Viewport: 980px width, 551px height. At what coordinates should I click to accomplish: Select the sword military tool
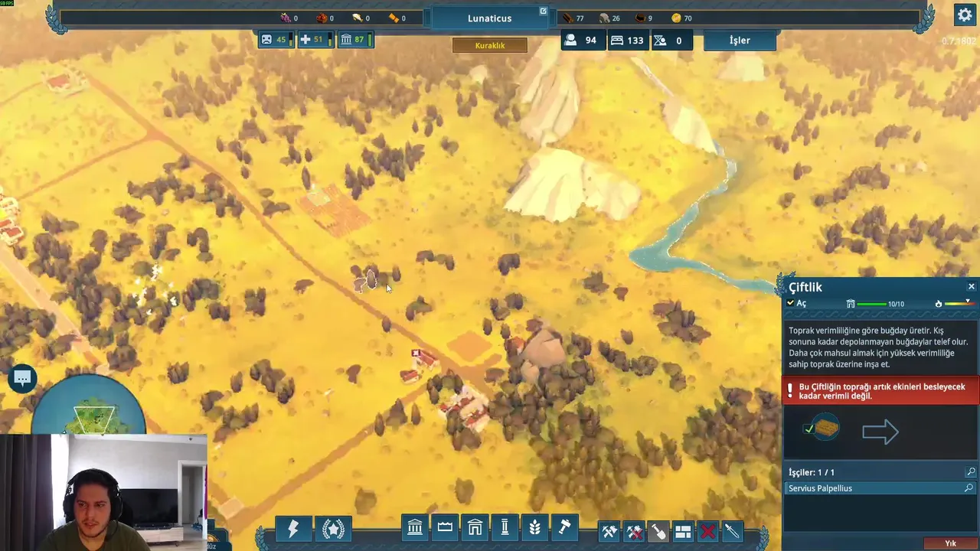click(x=732, y=531)
